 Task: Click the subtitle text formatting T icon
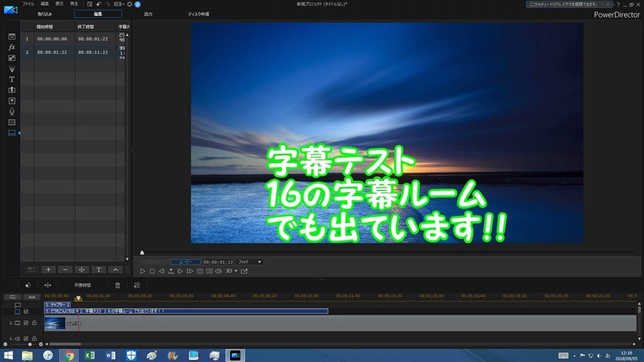tap(98, 269)
